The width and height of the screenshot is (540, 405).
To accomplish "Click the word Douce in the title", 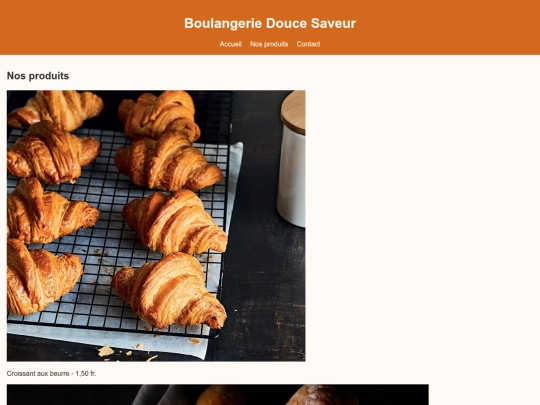I will (x=286, y=23).
